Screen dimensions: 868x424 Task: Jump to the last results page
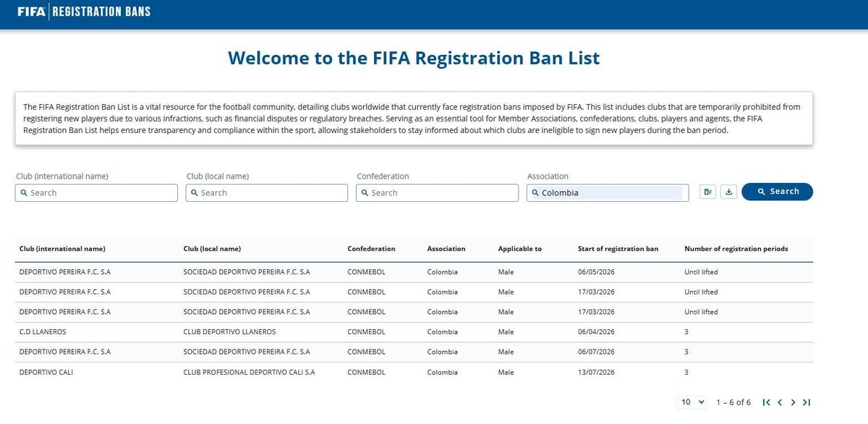(x=807, y=402)
